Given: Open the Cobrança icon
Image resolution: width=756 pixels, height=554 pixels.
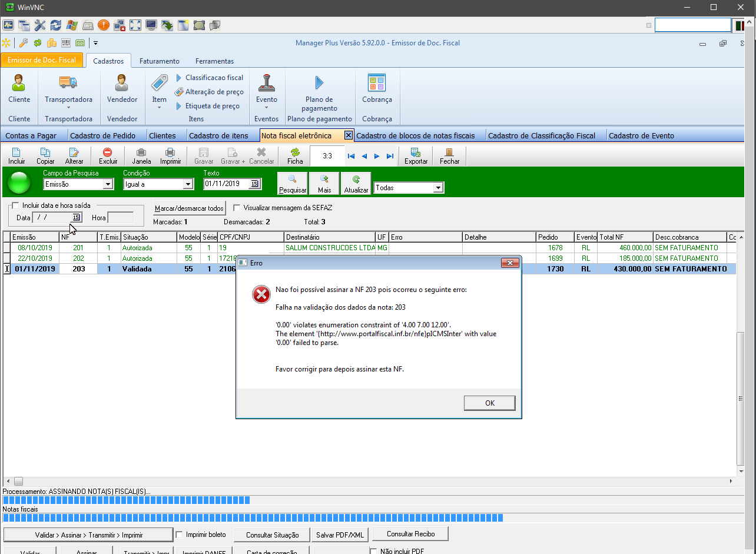Looking at the screenshot, I should click(377, 84).
